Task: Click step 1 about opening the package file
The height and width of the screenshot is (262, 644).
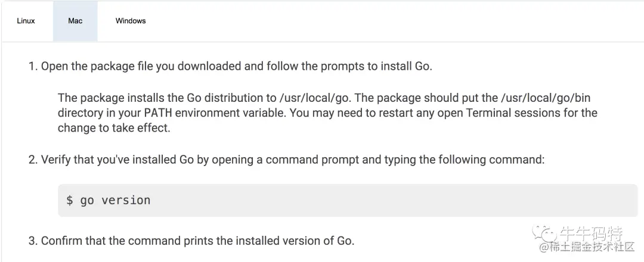Action: click(230, 67)
